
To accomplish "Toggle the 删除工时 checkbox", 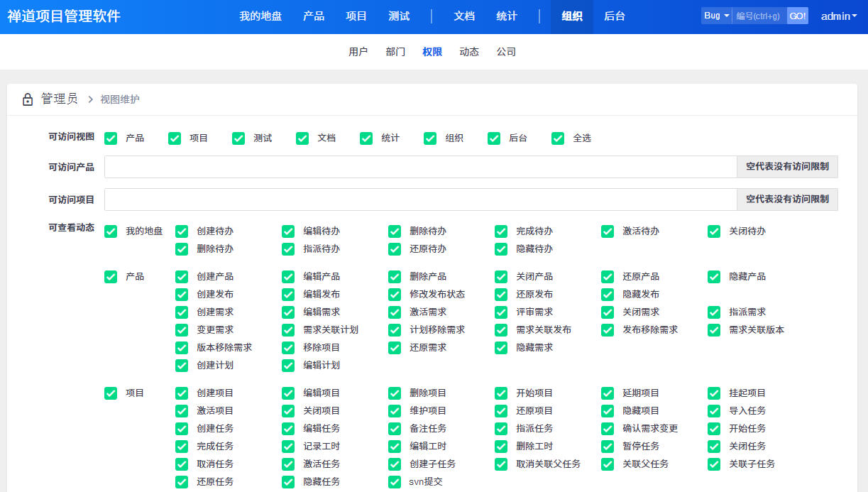I will tap(501, 447).
